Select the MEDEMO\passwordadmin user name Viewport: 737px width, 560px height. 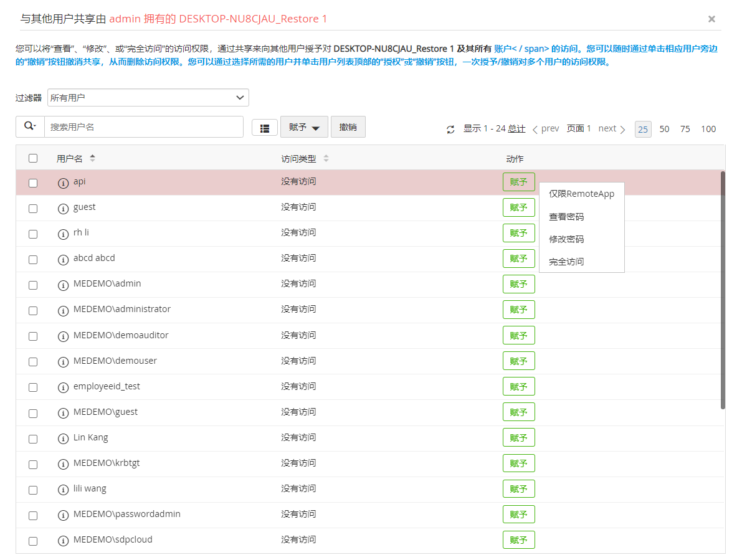click(x=127, y=514)
